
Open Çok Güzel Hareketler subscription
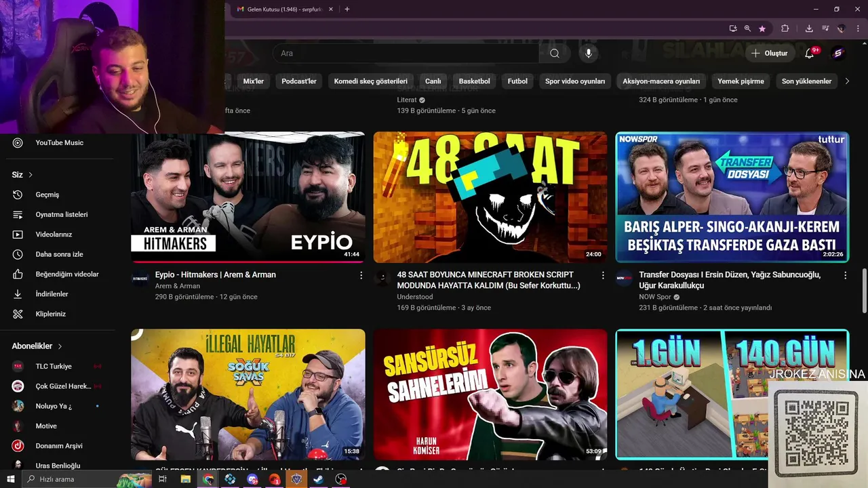(63, 386)
